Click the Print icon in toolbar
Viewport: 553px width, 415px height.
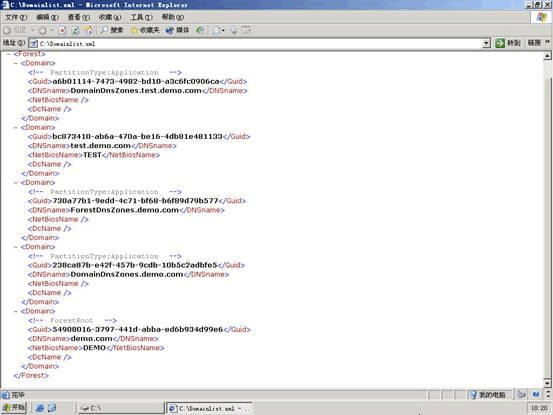(233, 30)
